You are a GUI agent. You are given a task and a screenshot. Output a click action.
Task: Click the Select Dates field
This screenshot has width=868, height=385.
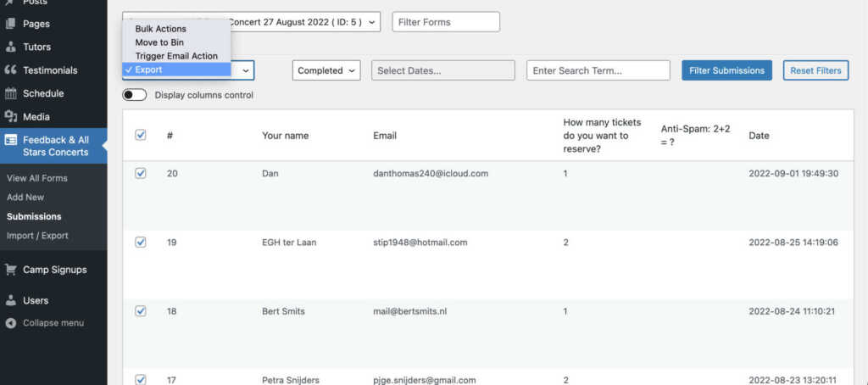(x=442, y=70)
